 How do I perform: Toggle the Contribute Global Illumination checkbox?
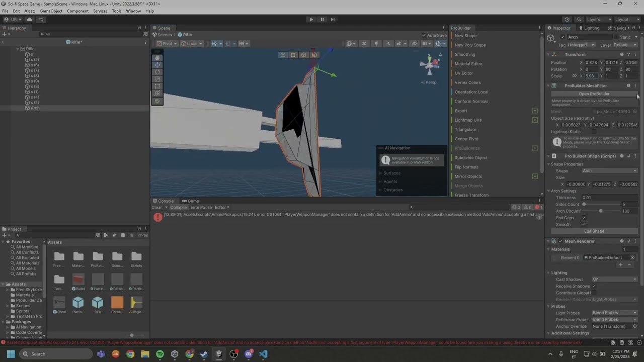(x=594, y=293)
